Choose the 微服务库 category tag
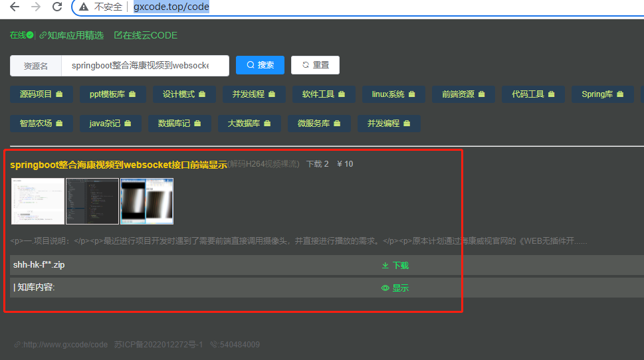 pyautogui.click(x=319, y=124)
